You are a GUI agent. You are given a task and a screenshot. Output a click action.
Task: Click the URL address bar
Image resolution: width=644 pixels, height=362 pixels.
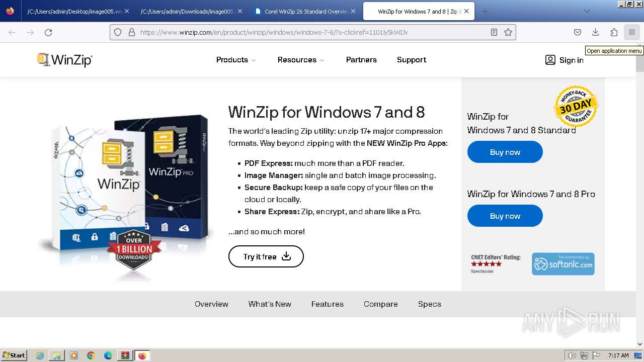[x=312, y=32]
